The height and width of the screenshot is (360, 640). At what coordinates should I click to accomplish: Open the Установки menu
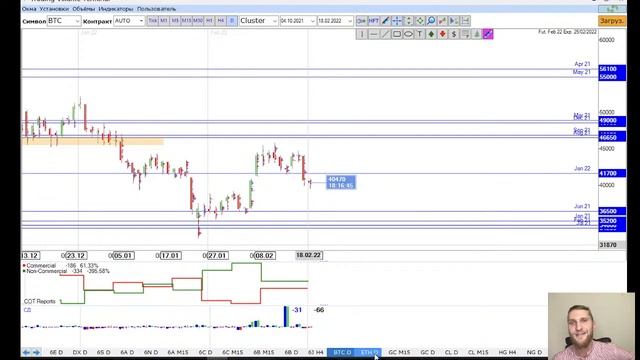(x=54, y=9)
